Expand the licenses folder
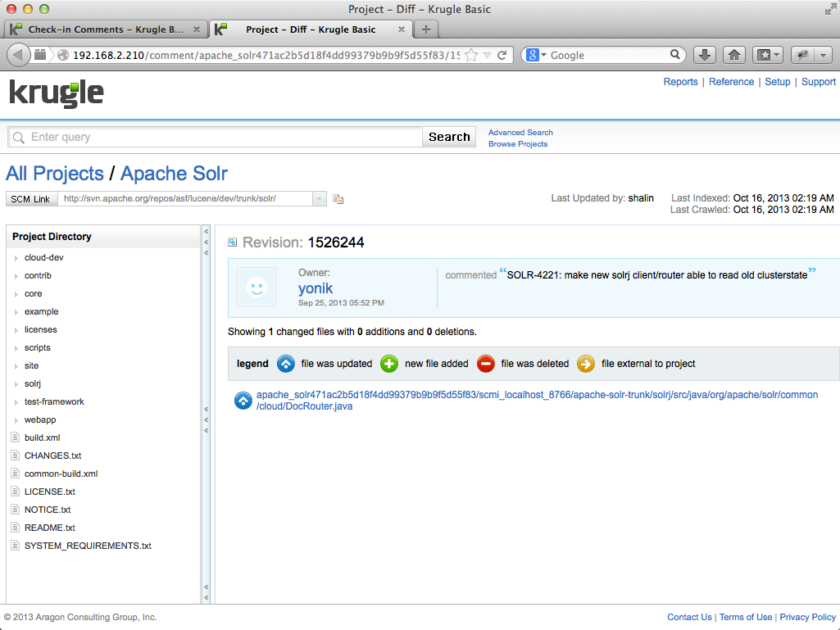Screen dimensions: 840x630 [16, 330]
